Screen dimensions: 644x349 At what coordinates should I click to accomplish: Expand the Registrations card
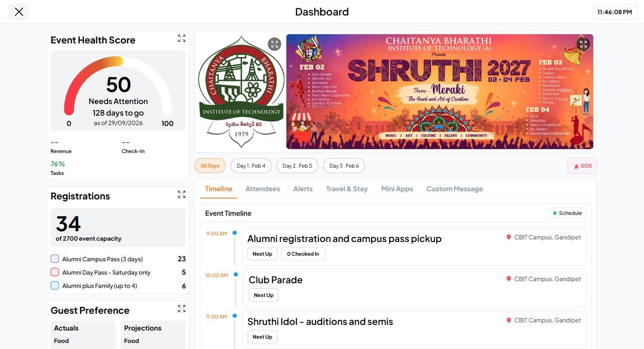pos(182,195)
